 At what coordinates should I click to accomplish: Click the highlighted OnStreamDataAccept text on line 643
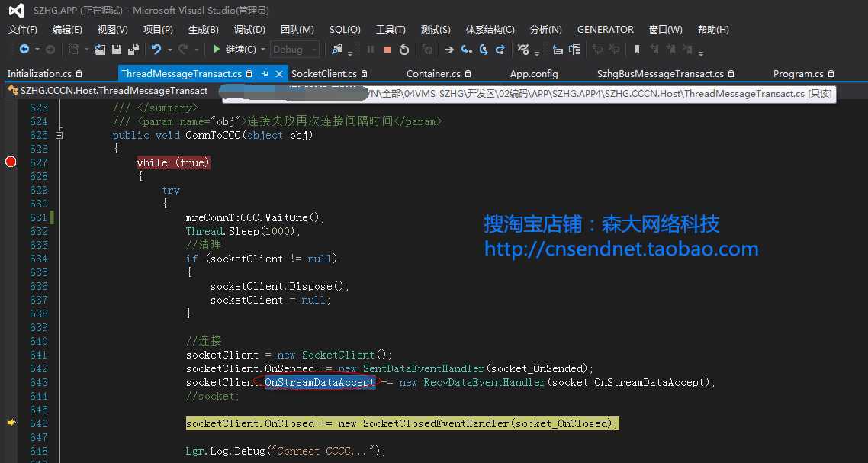pos(320,382)
